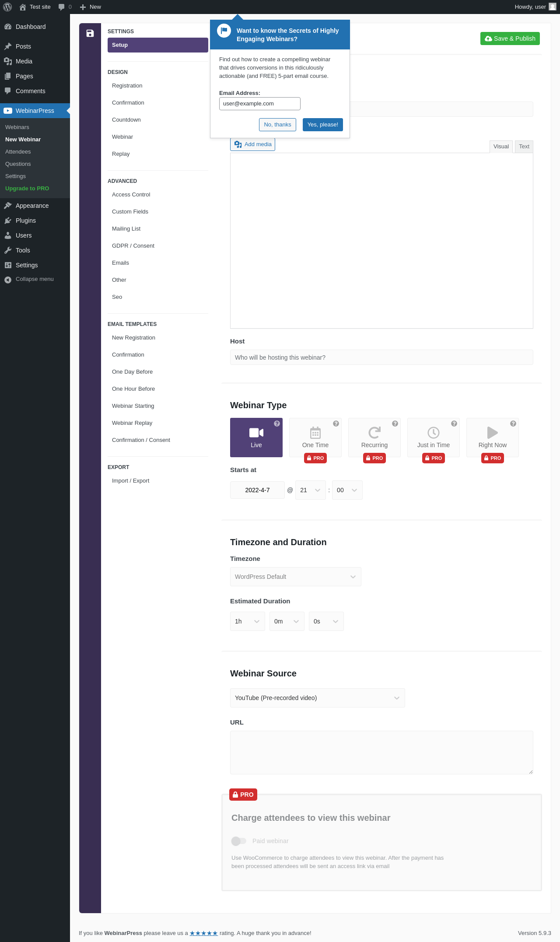Open Mailing List advanced section

(158, 229)
